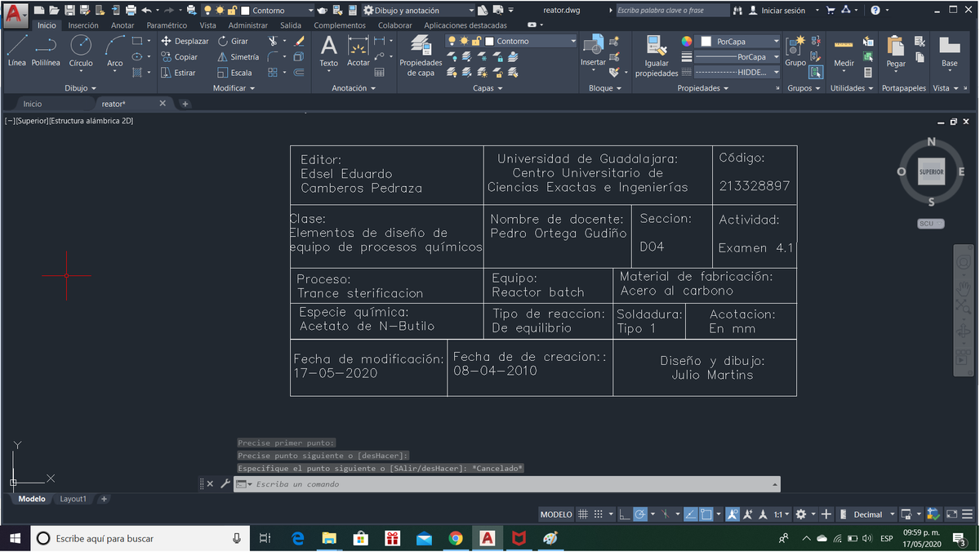Select the Estirar (stretch) tool
The height and width of the screenshot is (552, 980).
point(178,73)
